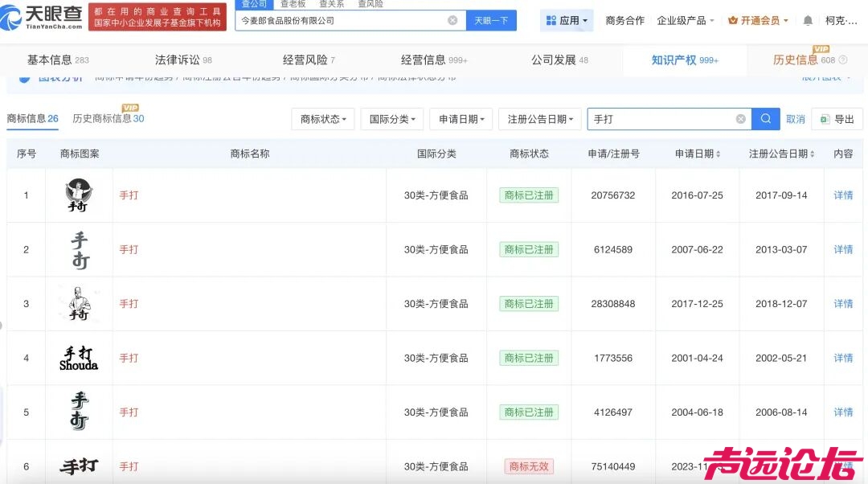Viewport: 868px width, 484px height.
Task: Click the 30类-方便食品 cell in row 5
Action: click(436, 412)
